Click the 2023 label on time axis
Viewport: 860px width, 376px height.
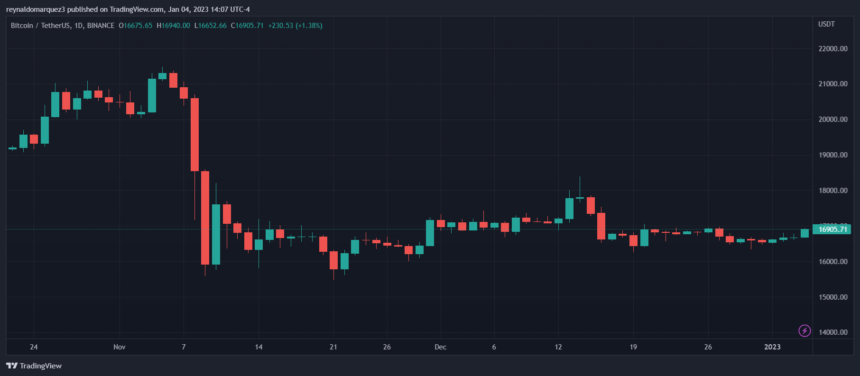(772, 347)
